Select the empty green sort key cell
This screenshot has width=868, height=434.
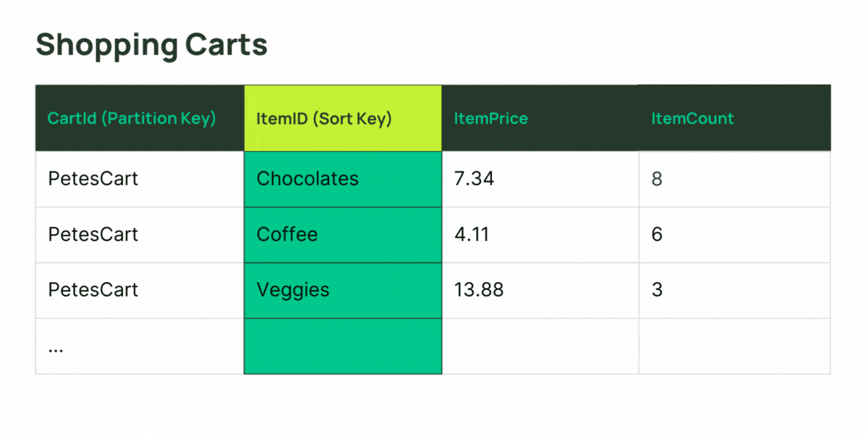tap(343, 346)
